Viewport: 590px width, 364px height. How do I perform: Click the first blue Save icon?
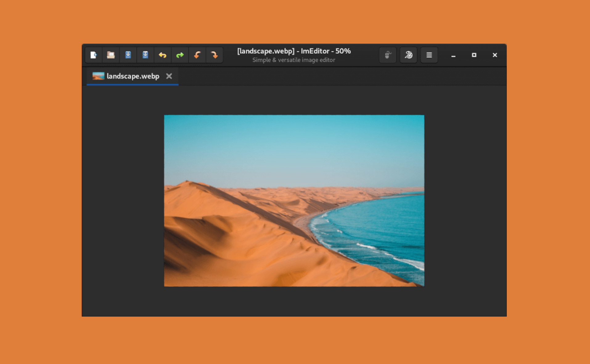[128, 55]
